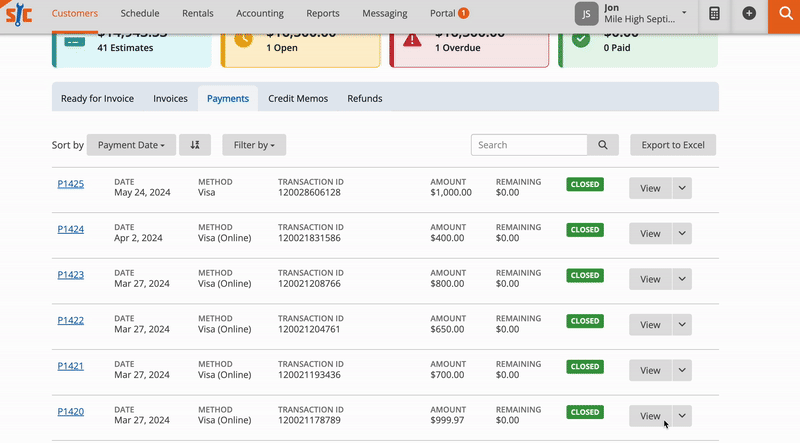Switch to the Invoices tab
Viewport: 800px width, 443px height.
[170, 99]
